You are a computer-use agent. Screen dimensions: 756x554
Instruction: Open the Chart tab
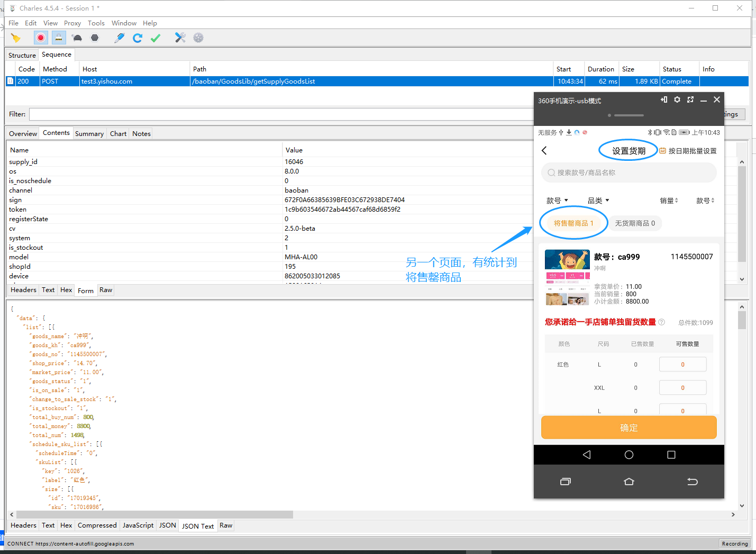click(x=118, y=134)
